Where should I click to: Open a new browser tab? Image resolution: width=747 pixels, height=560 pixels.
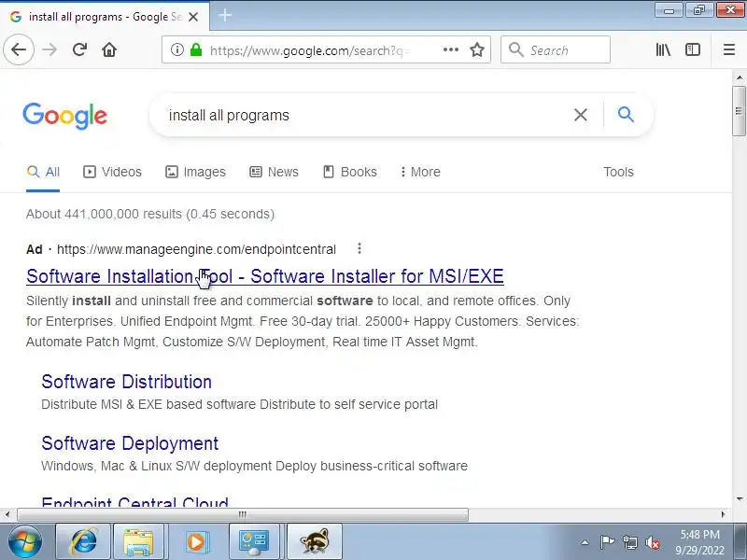[x=224, y=16]
